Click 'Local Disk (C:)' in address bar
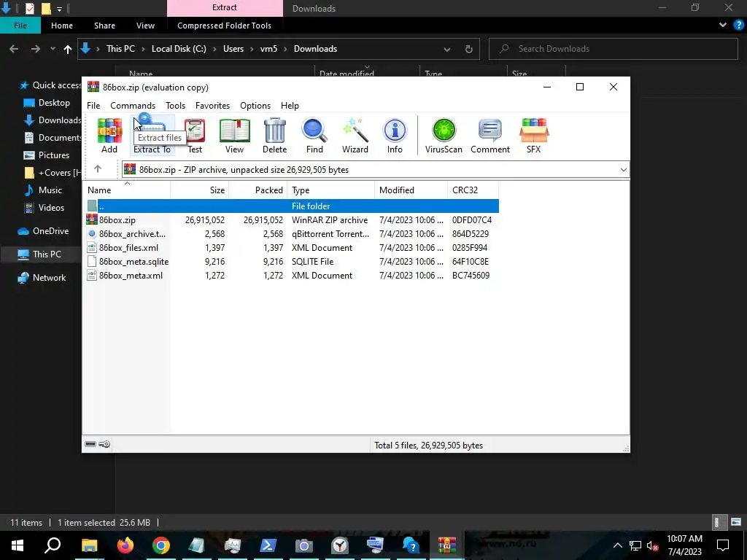 (x=179, y=49)
